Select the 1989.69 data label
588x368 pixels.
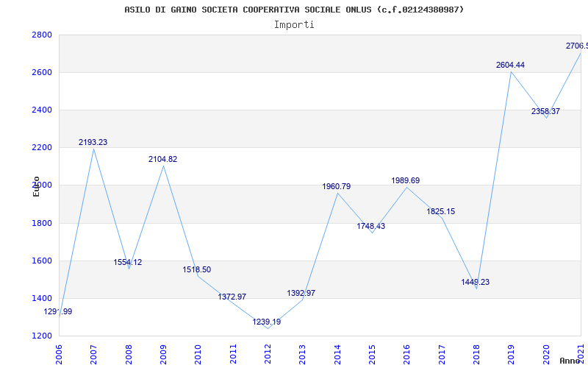(x=406, y=180)
